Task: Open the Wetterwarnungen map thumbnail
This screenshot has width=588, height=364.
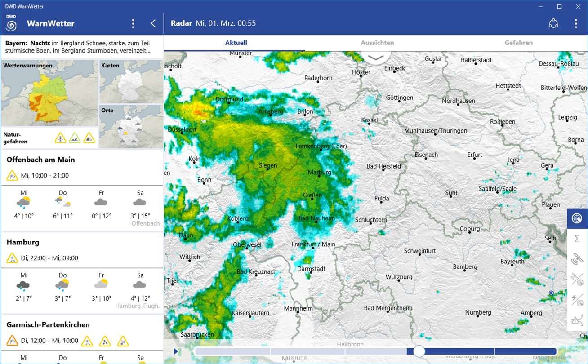Action: coord(49,93)
